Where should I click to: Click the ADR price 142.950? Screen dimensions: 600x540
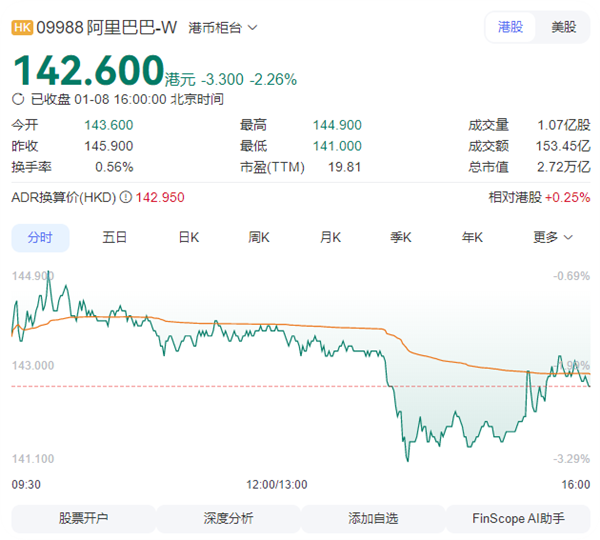(x=160, y=197)
